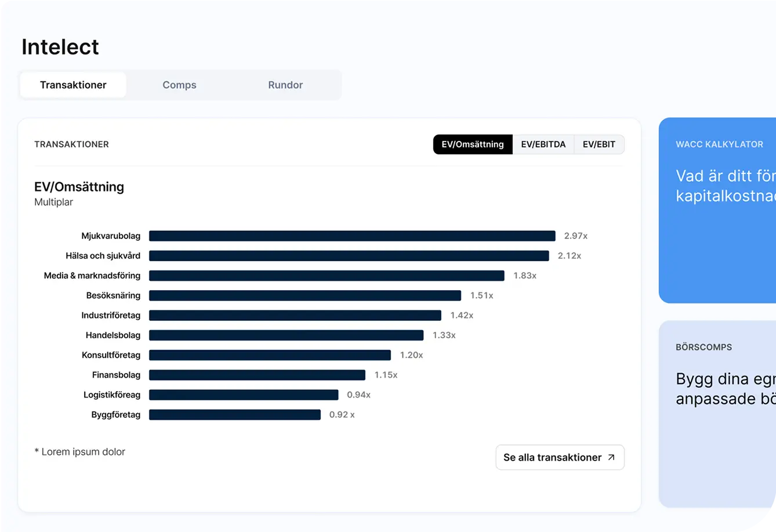The image size is (776, 532).
Task: Click the Byggföretag bar
Action: point(235,415)
